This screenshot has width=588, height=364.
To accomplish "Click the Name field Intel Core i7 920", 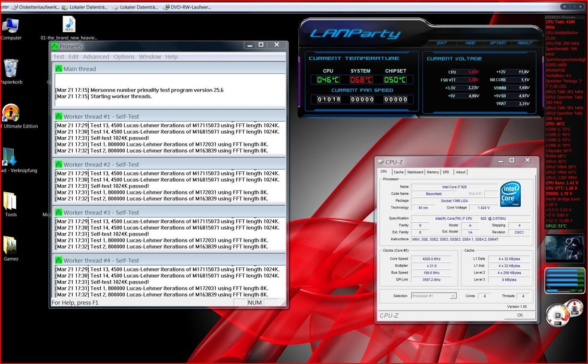I will [454, 187].
